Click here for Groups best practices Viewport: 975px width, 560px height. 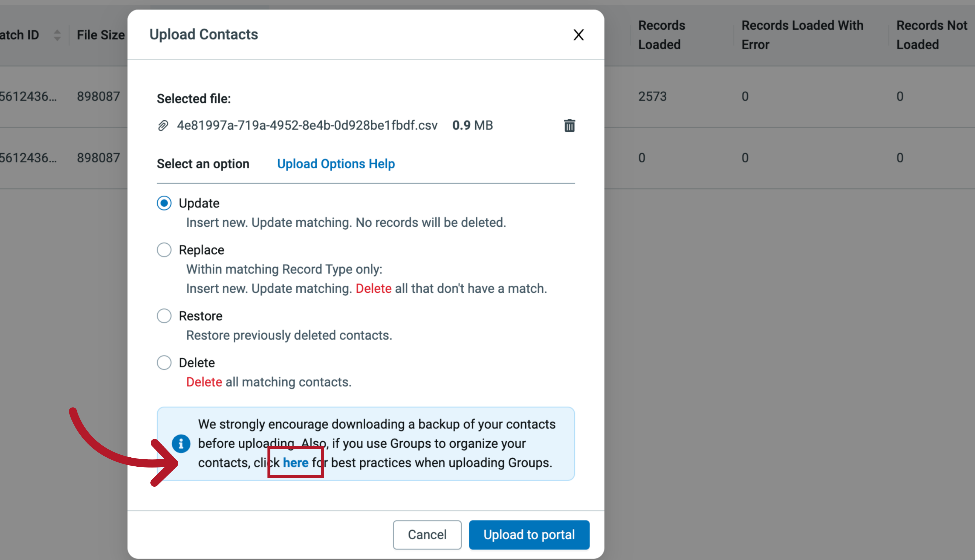[x=295, y=462]
